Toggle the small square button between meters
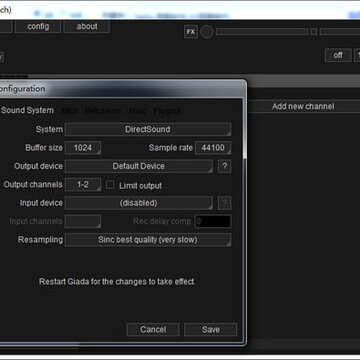The width and height of the screenshot is (360, 360). point(314,32)
